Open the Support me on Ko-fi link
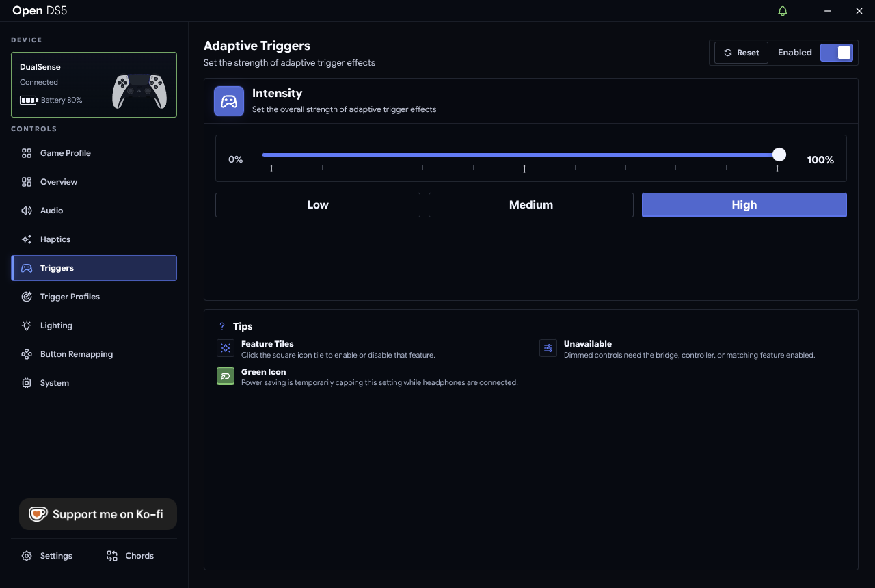Image resolution: width=875 pixels, height=588 pixels. tap(98, 514)
